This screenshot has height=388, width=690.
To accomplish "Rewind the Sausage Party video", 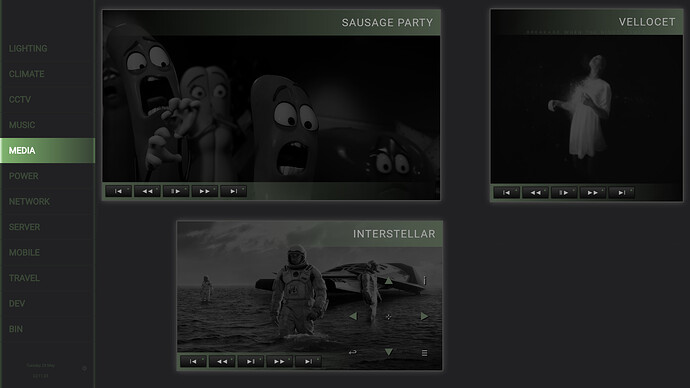I will [x=147, y=191].
